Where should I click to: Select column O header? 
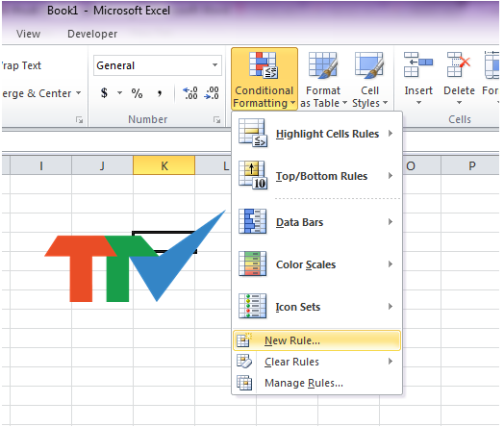[421, 165]
